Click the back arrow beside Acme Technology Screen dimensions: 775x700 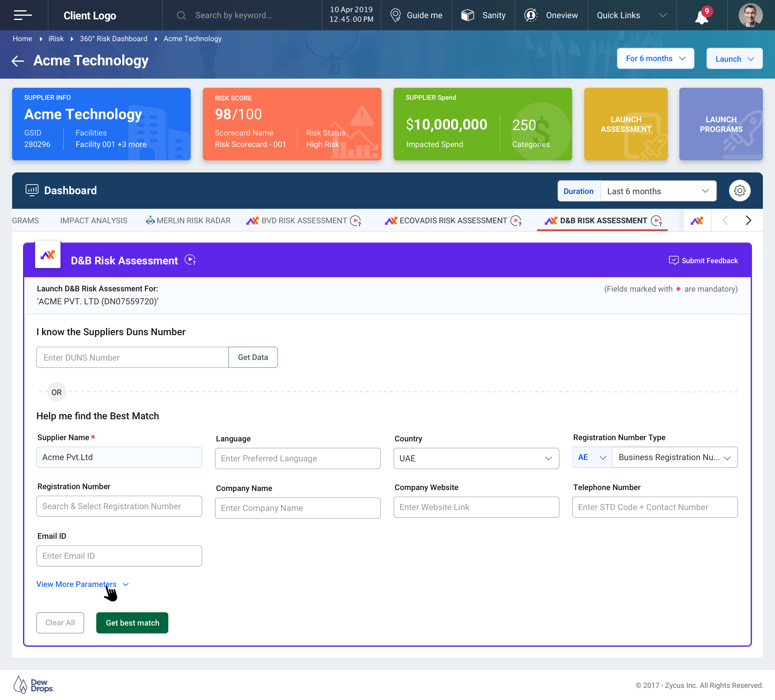click(x=18, y=61)
